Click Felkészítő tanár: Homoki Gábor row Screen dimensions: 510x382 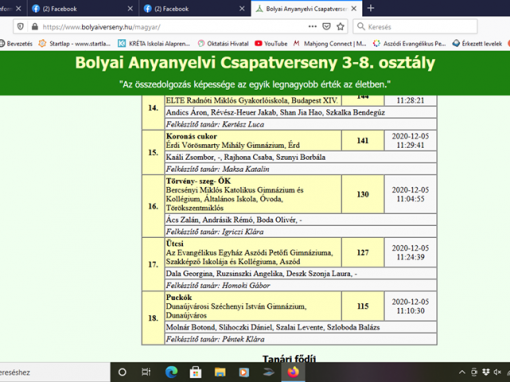tap(301, 285)
